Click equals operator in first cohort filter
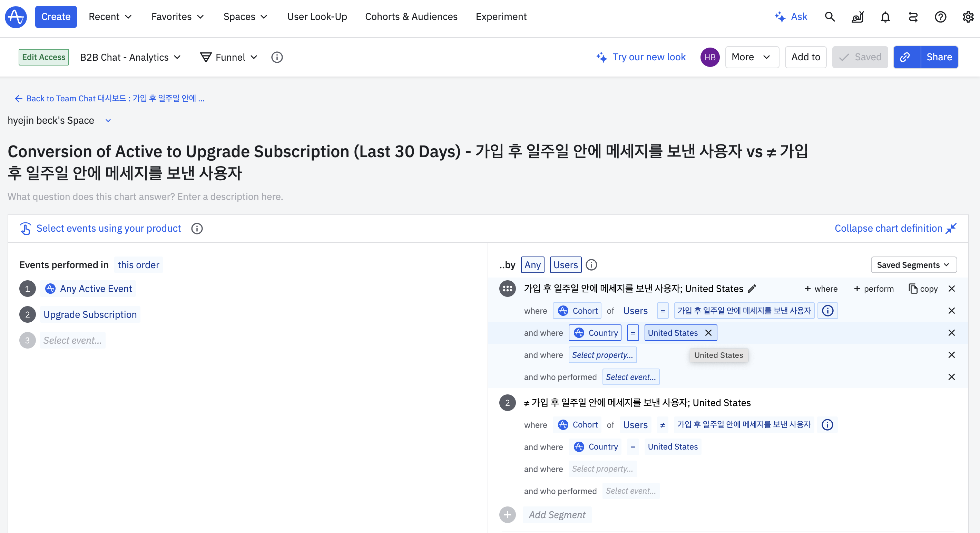Screen dimensions: 980x533 (x=662, y=311)
